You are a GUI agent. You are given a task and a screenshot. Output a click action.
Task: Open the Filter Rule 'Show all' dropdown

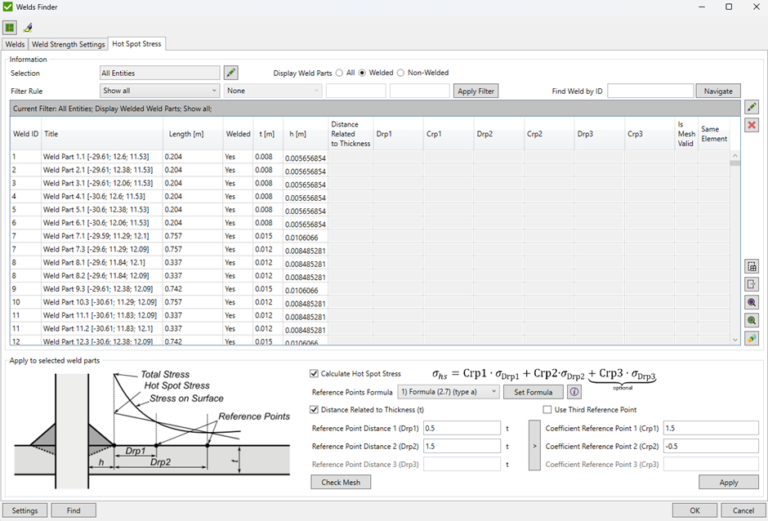pyautogui.click(x=159, y=91)
